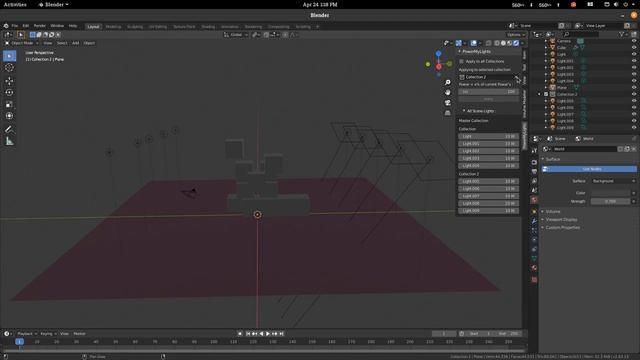Open the Collection 2 selector dropdown
Screen dimensions: 640x360
pyautogui.click(x=488, y=77)
